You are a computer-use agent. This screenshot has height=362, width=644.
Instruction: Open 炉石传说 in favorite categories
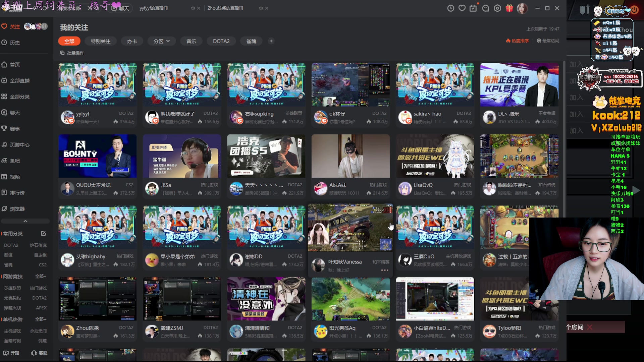tap(38, 245)
